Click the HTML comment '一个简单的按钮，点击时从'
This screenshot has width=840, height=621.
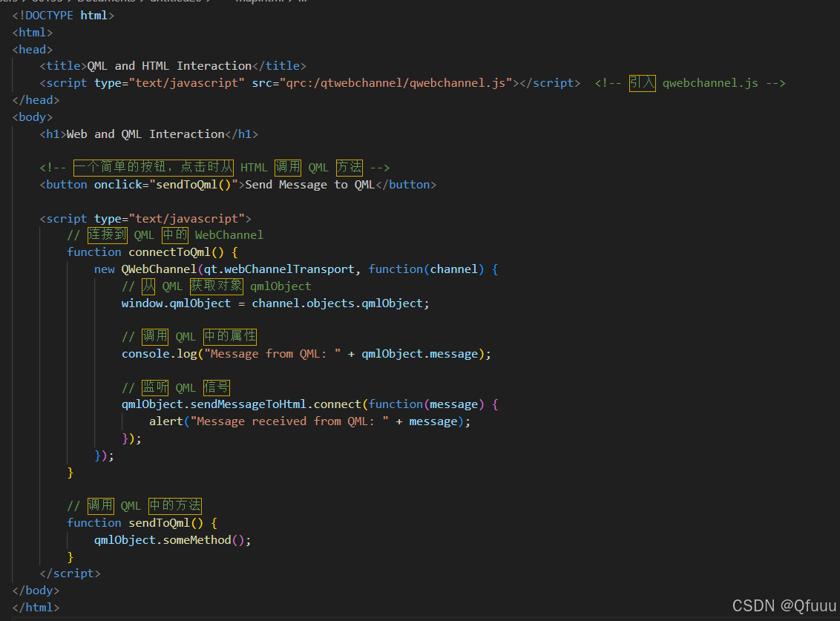(153, 168)
